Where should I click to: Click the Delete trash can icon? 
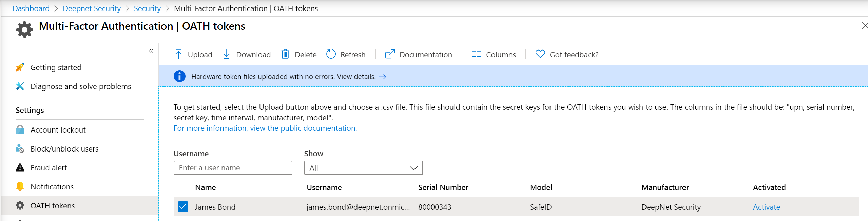coord(285,54)
